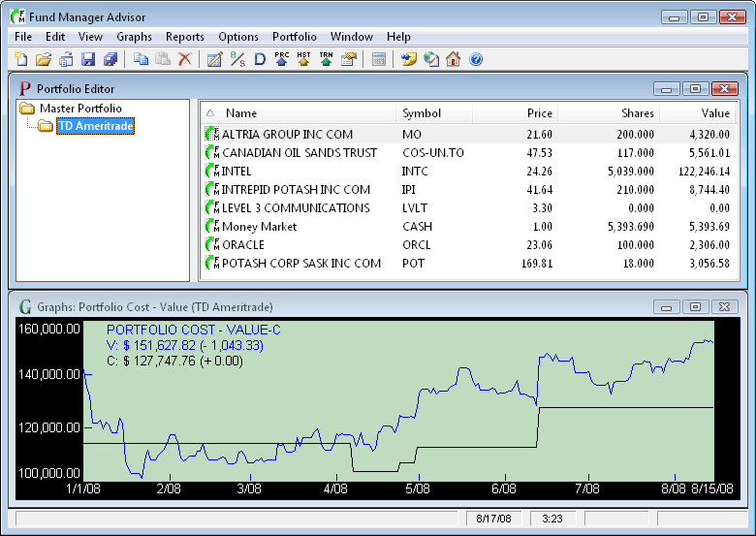Click the Edit notepad-with-pencil icon
Screen dimensions: 756x536
[x=214, y=59]
